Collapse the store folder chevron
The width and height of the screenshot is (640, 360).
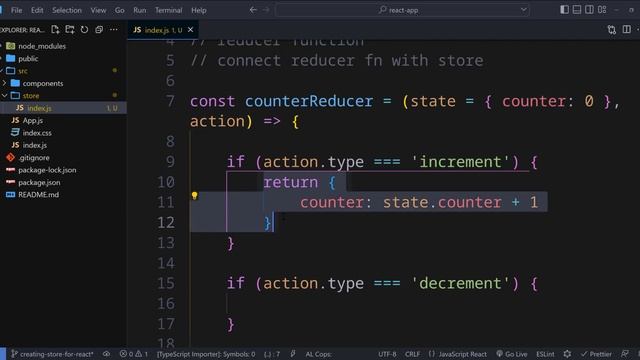[x=4, y=96]
